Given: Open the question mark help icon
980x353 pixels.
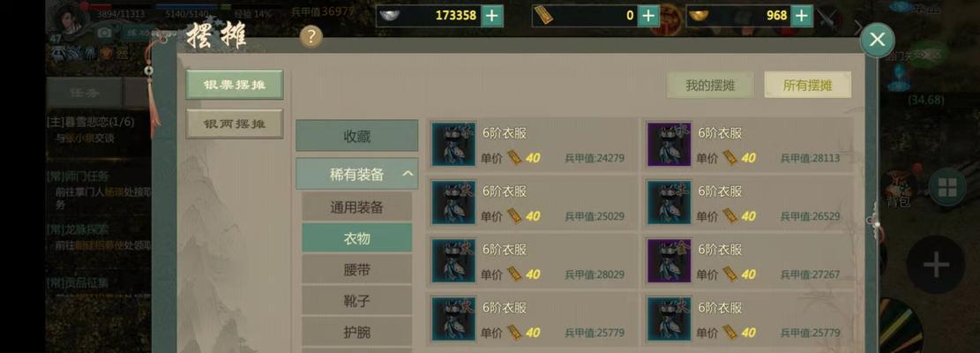Looking at the screenshot, I should point(311,37).
